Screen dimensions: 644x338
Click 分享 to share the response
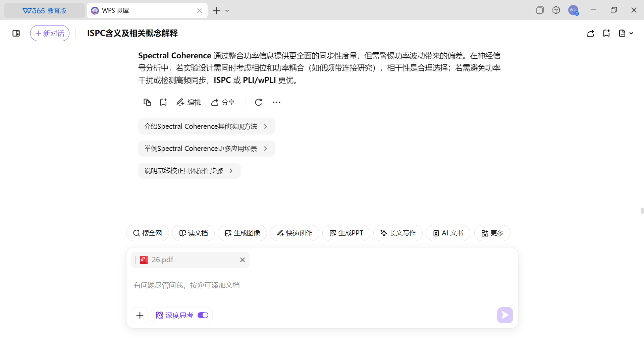pyautogui.click(x=223, y=102)
